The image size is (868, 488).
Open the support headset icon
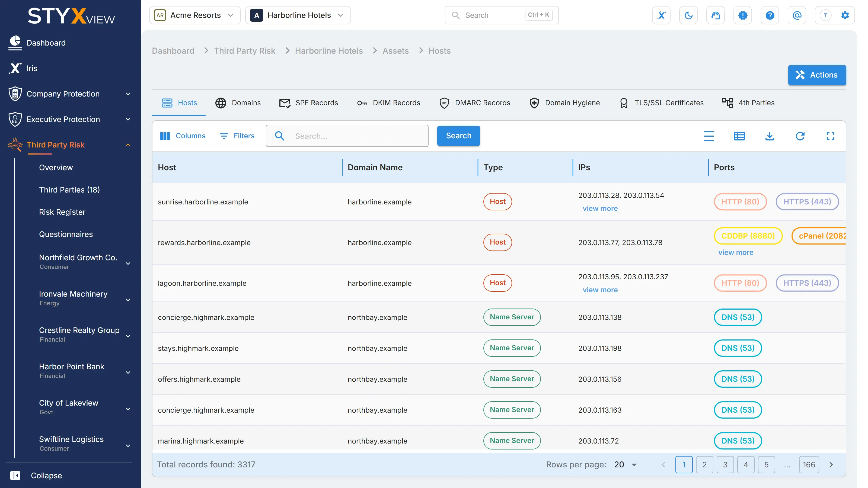coord(715,15)
